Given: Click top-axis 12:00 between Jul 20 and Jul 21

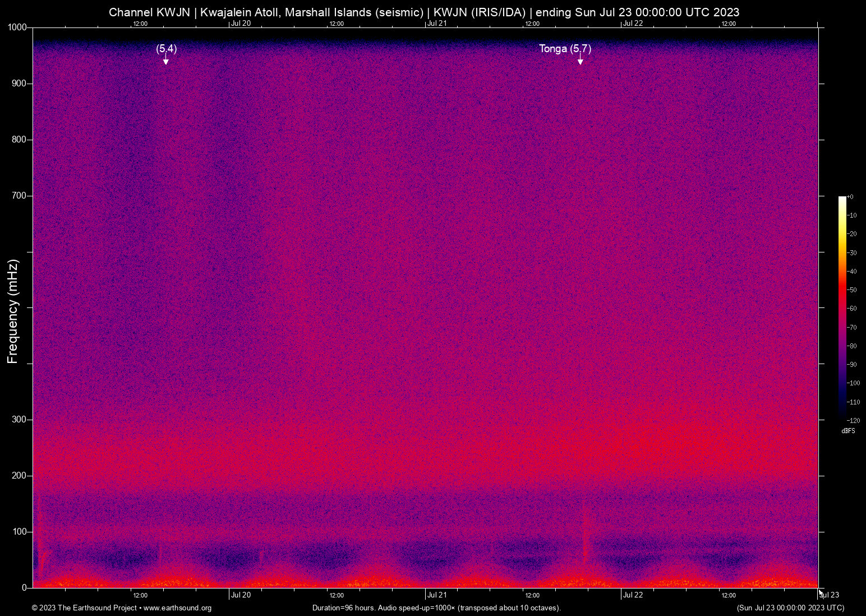Looking at the screenshot, I should [337, 24].
